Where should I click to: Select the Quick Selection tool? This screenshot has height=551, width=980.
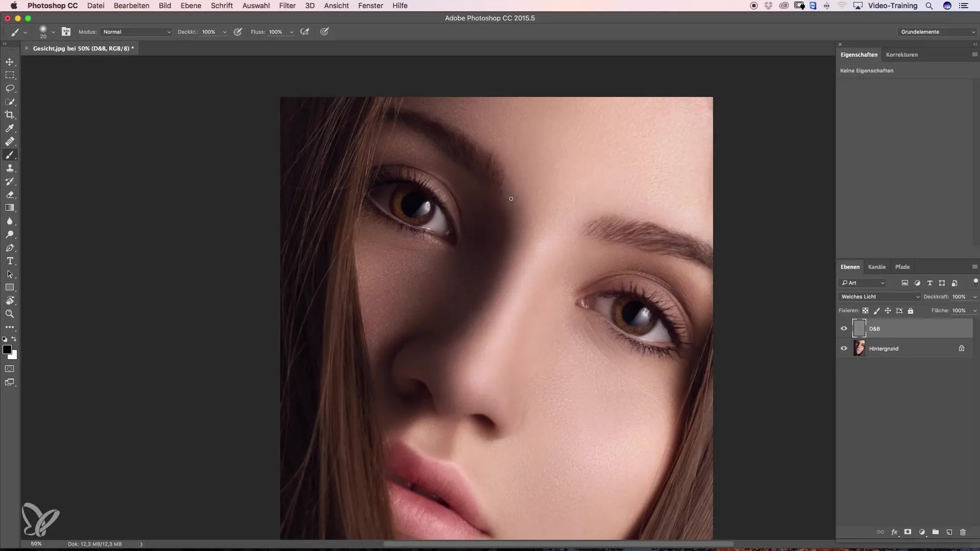click(x=10, y=102)
